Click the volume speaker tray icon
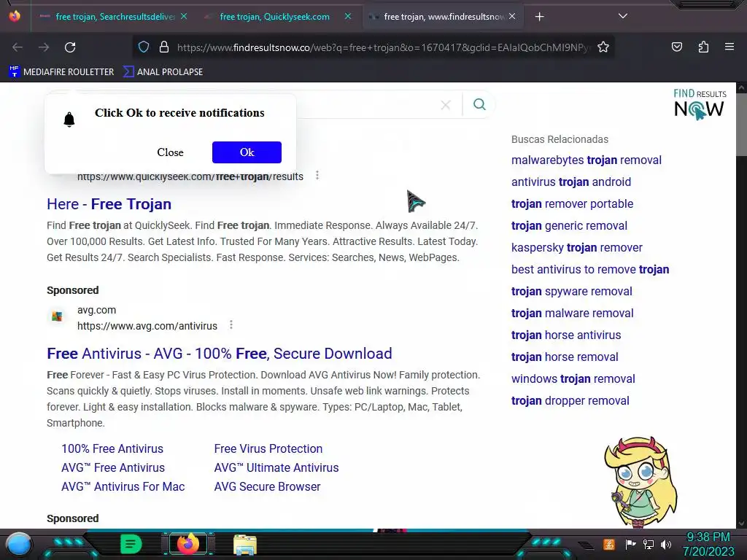The height and width of the screenshot is (560, 747). coord(666,544)
